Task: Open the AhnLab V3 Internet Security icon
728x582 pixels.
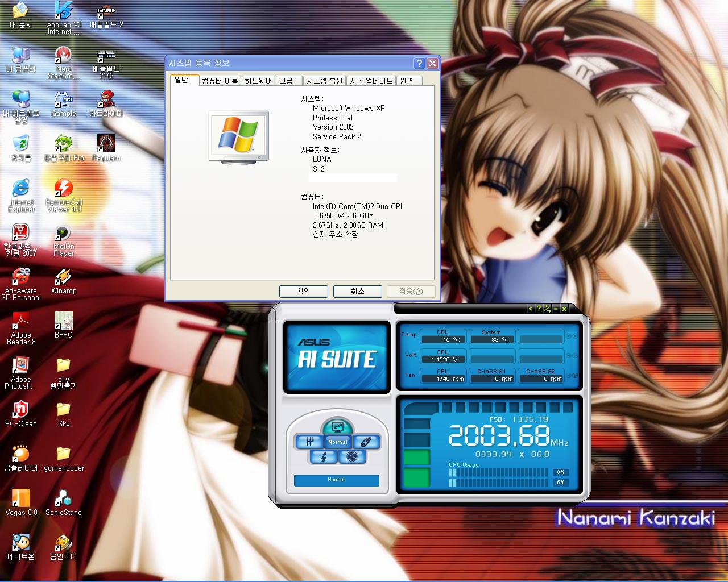Action: point(64,18)
